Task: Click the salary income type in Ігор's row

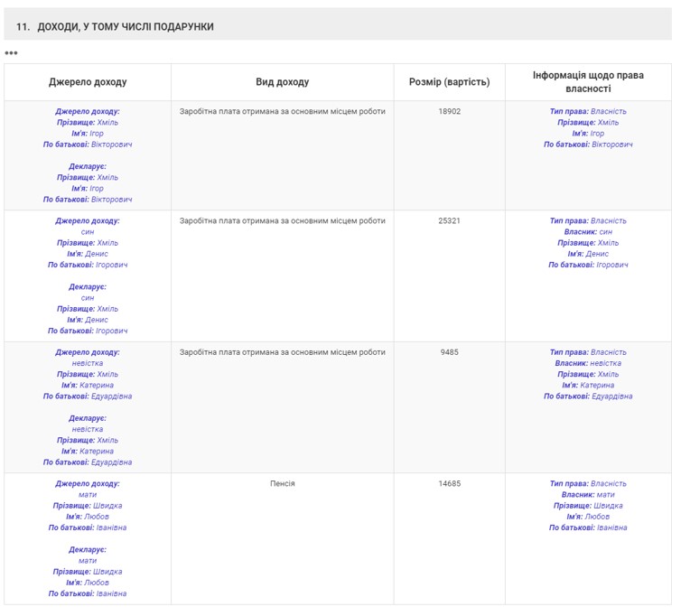Action: (x=282, y=112)
